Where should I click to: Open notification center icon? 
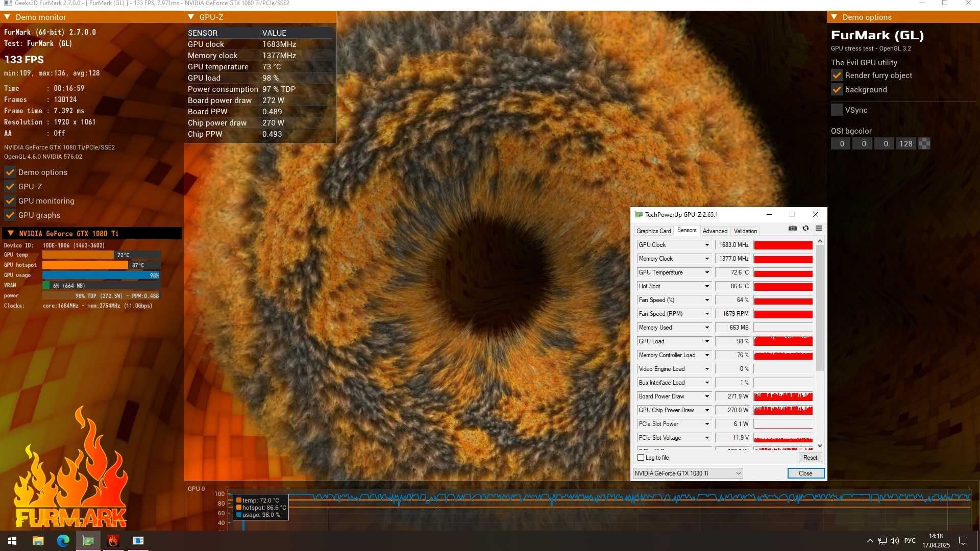pos(963,541)
